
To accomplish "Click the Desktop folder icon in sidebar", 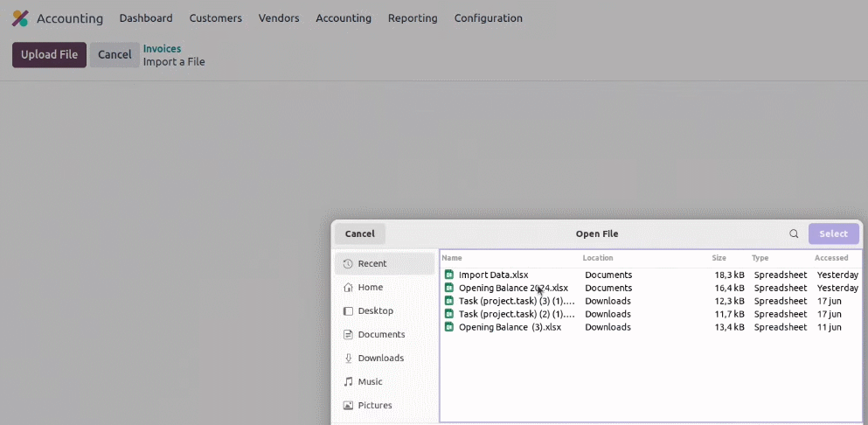I will coord(348,310).
